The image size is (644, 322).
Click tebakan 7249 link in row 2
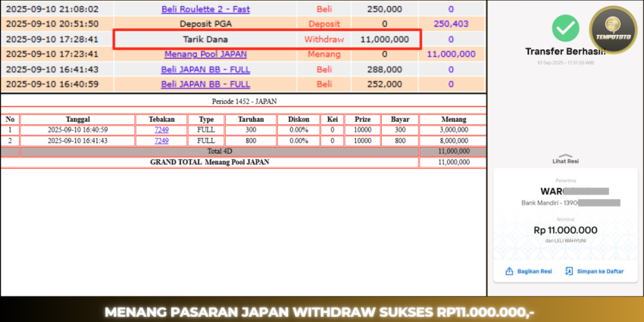[x=161, y=140]
